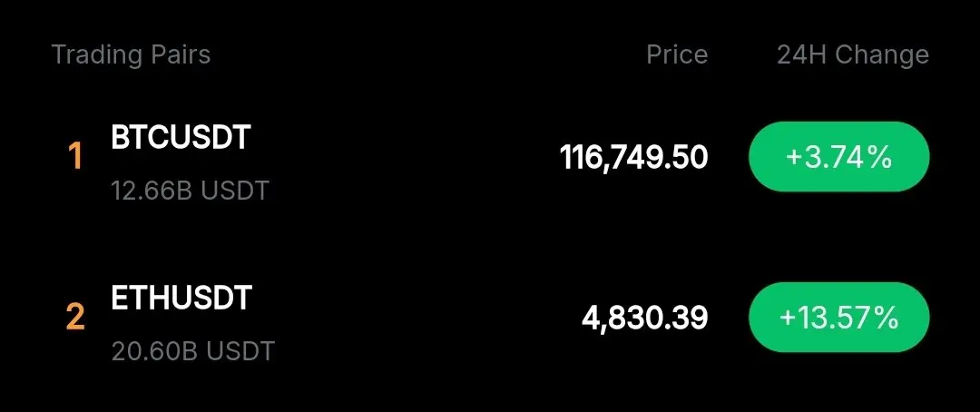Toggle BTC change display via green pill
This screenshot has height=412, width=980.
tap(838, 156)
